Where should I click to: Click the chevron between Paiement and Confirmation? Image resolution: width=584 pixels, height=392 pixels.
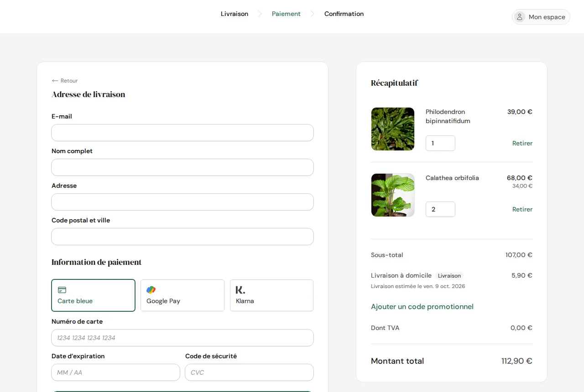[x=313, y=14]
